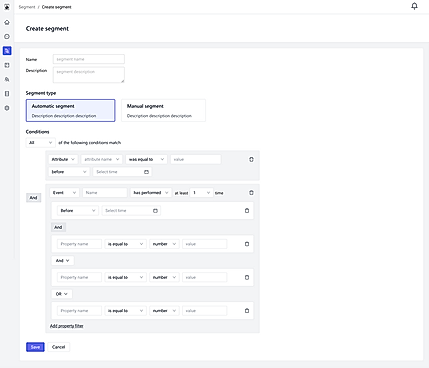Image resolution: width=429 pixels, height=368 pixels.
Task: Delete the Event's Before time filter
Action: 247,211
